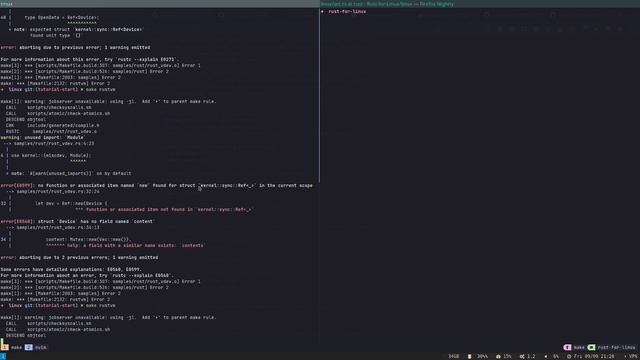Click the 'found unit type ()' note line
The image size is (640, 360).
tap(55, 36)
